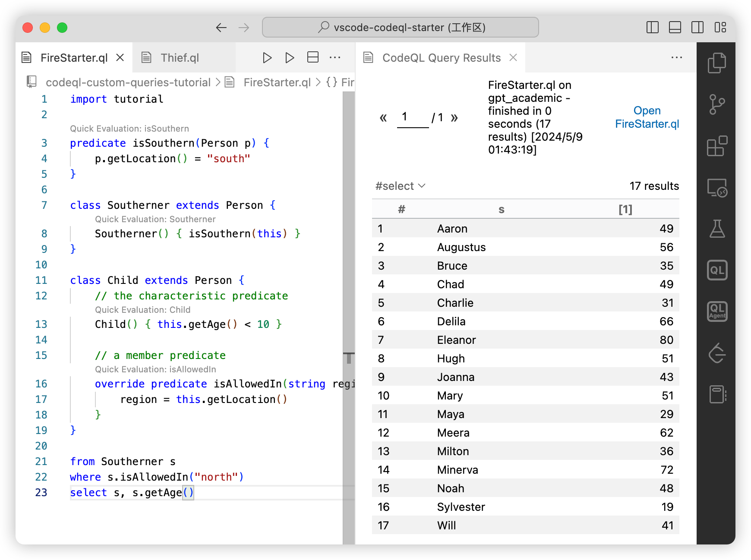Go to previous results page
This screenshot has height=560, width=751.
pyautogui.click(x=383, y=117)
